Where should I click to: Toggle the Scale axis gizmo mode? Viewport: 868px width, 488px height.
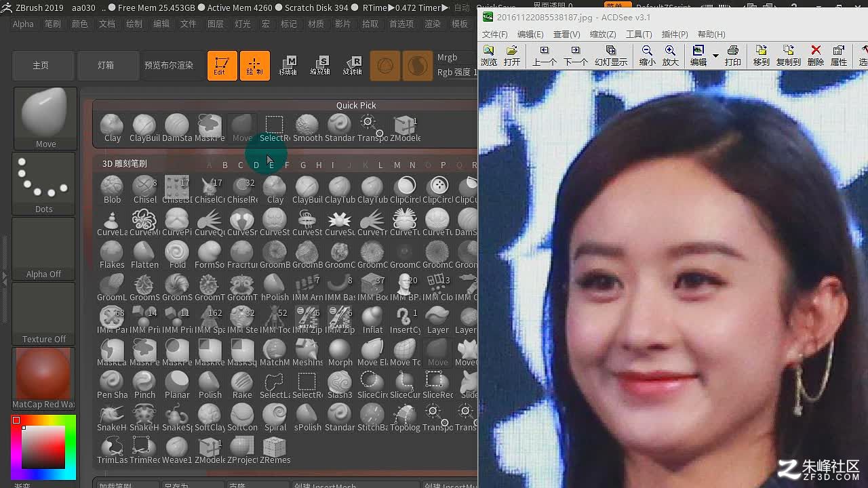click(320, 66)
